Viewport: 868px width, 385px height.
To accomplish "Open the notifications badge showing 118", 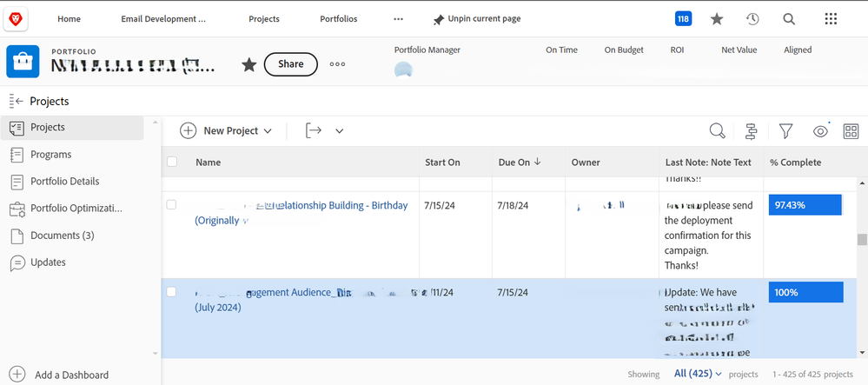I will pyautogui.click(x=683, y=19).
